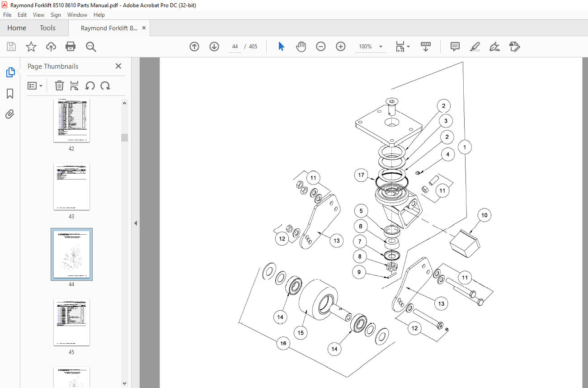
Task: Open the sign document pen tool
Action: (x=494, y=47)
